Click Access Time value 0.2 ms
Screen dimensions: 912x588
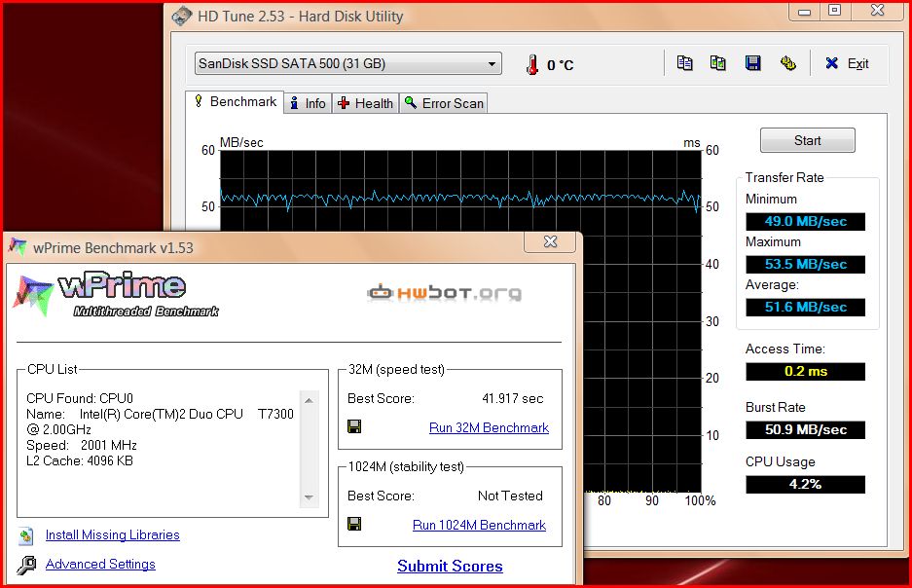click(806, 371)
